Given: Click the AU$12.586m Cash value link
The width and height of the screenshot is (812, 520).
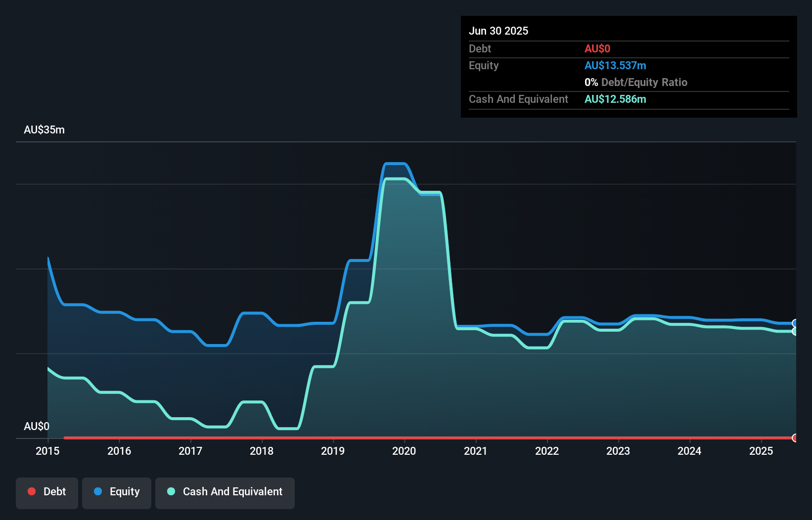Looking at the screenshot, I should [x=615, y=99].
